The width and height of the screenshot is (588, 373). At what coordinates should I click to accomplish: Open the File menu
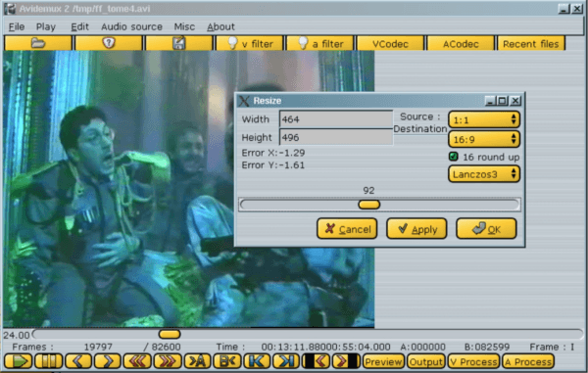tap(17, 26)
